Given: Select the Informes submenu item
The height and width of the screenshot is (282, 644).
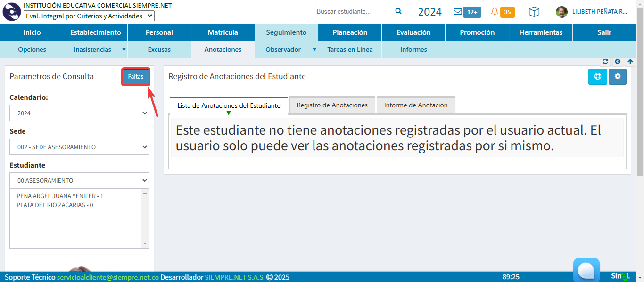Looking at the screenshot, I should 413,49.
